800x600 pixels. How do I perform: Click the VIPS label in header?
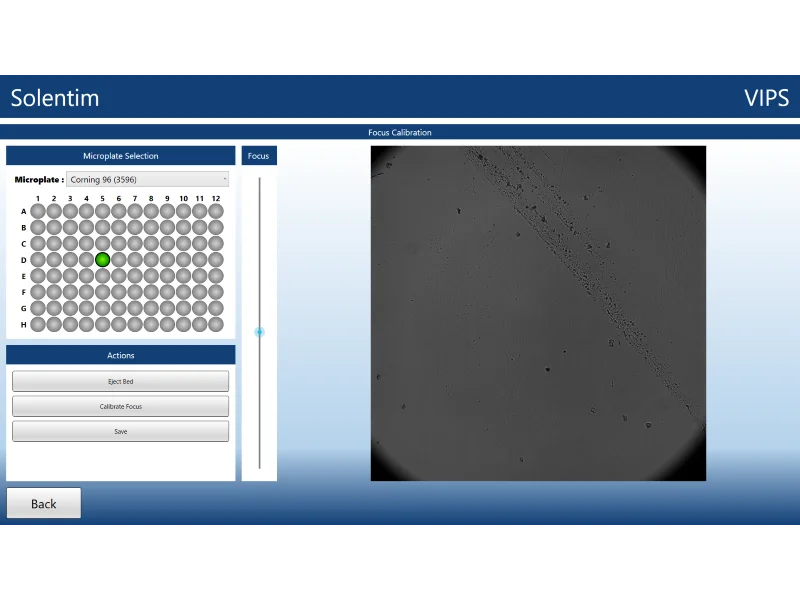coord(766,98)
